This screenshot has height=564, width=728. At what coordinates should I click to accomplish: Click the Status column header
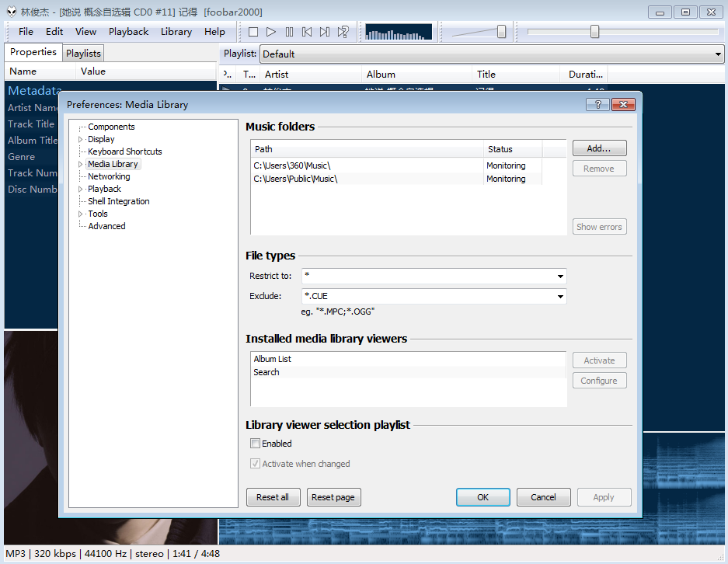[x=513, y=149]
